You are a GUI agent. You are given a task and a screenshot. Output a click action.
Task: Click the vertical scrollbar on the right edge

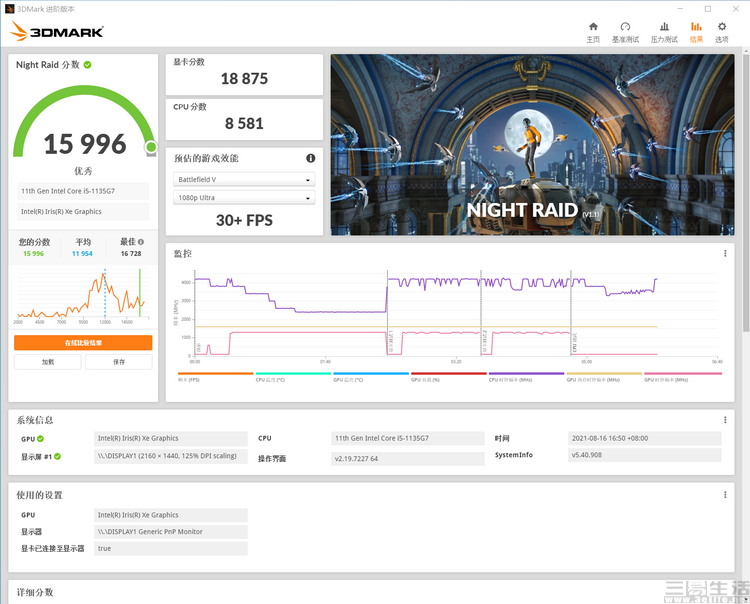746,191
